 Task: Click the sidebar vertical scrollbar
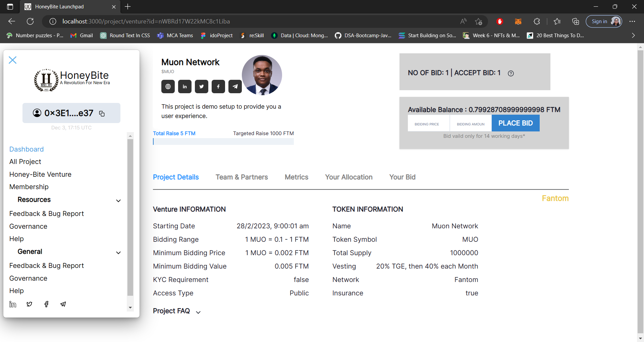[x=130, y=217]
